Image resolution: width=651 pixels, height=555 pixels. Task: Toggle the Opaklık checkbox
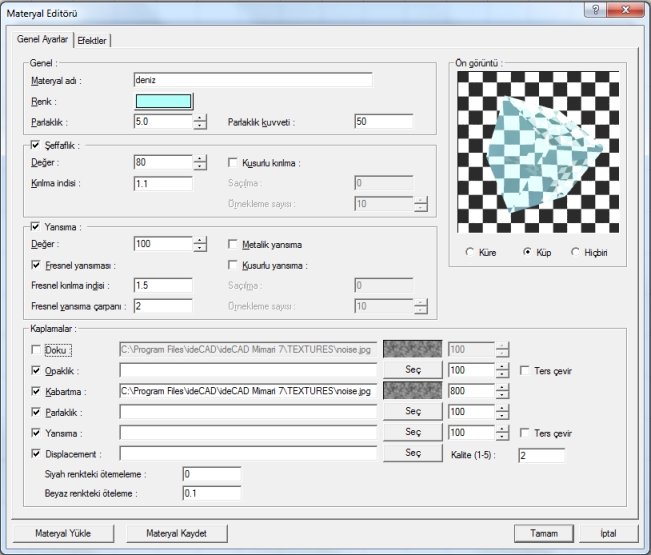(x=36, y=370)
